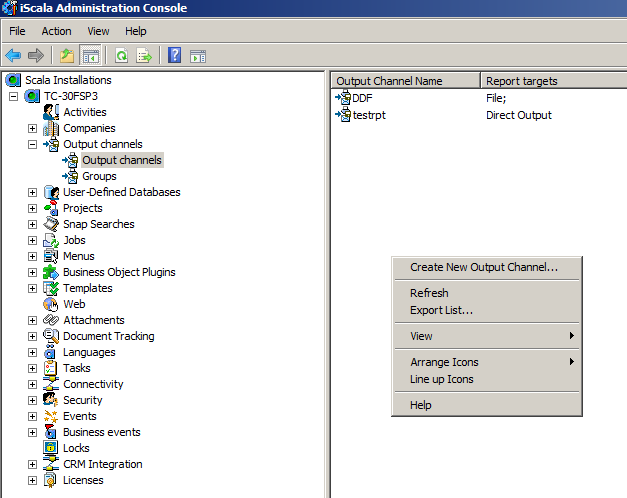627x498 pixels.
Task: Click the User-Defined Databases icon
Action: tap(51, 192)
